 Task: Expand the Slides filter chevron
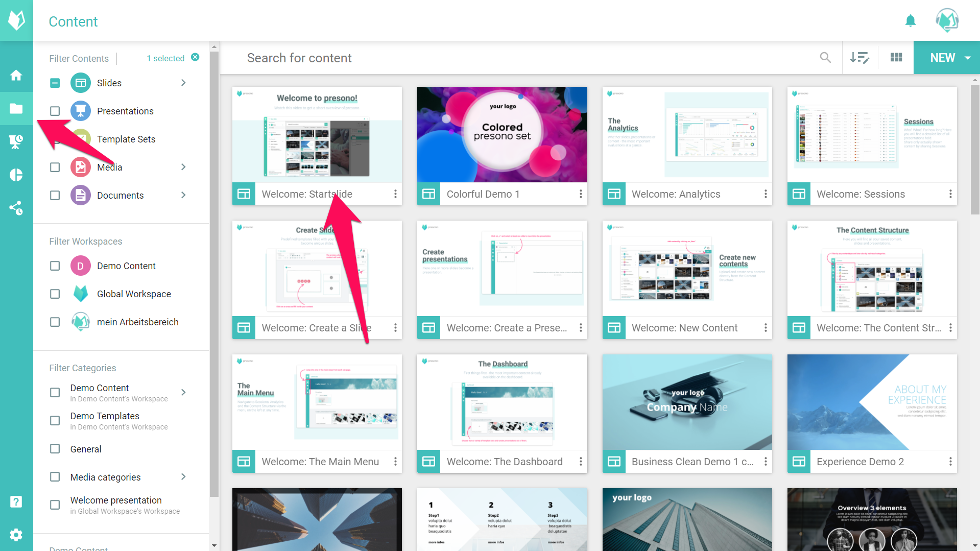click(x=183, y=83)
